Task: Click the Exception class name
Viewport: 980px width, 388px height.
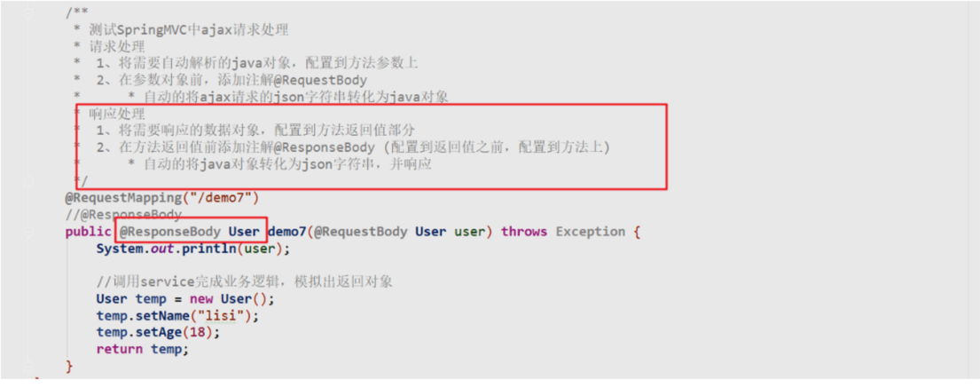Action: pos(591,232)
